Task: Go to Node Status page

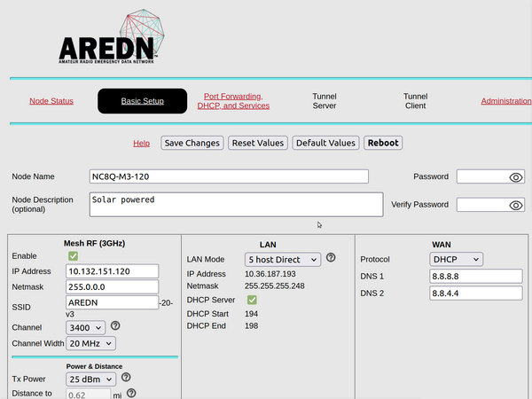Action: pos(51,101)
